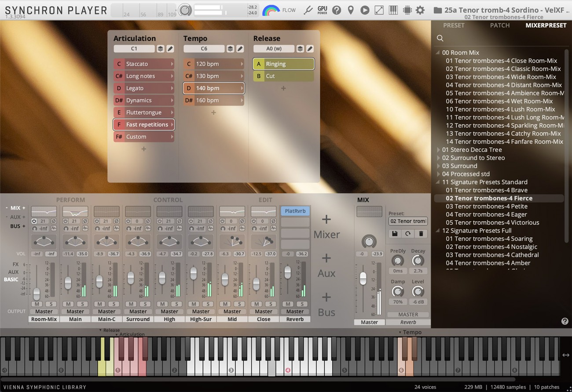The height and width of the screenshot is (392, 572).
Task: Add a new Aux channel
Action: (x=326, y=266)
